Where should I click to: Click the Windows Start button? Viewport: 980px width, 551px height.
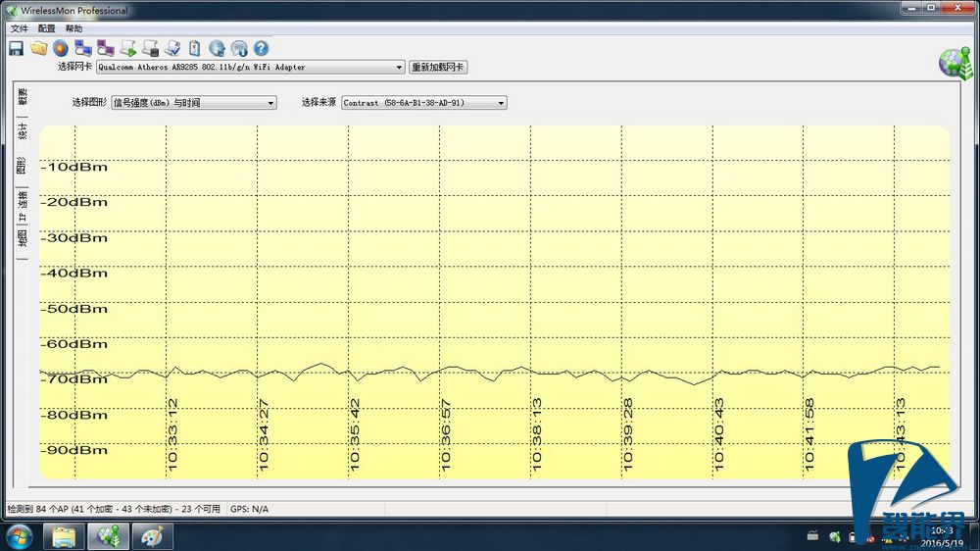click(x=20, y=536)
